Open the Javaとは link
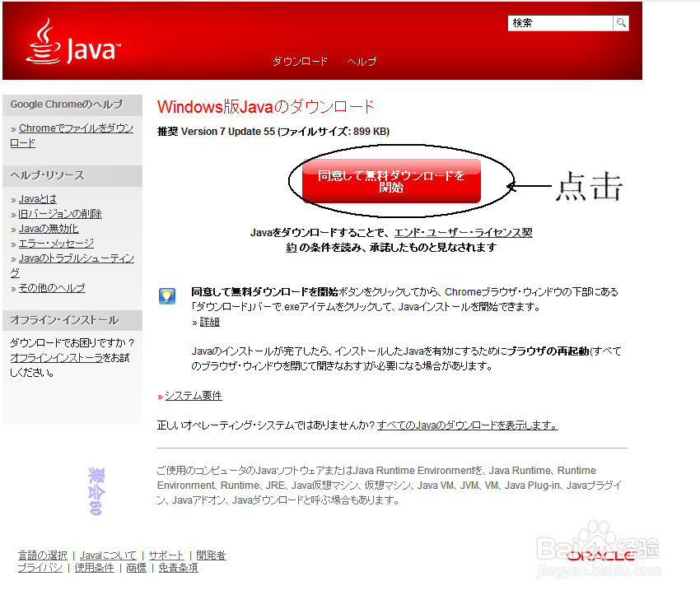 [x=38, y=199]
